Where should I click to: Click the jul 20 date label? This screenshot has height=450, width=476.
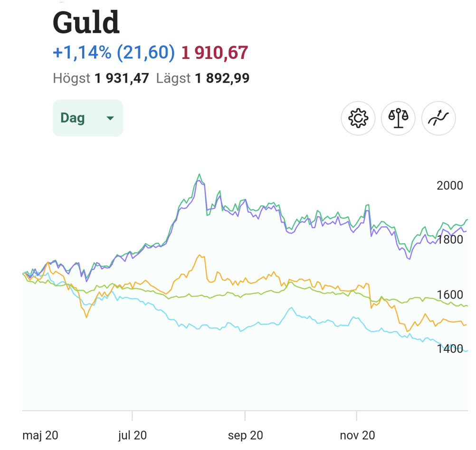point(132,435)
